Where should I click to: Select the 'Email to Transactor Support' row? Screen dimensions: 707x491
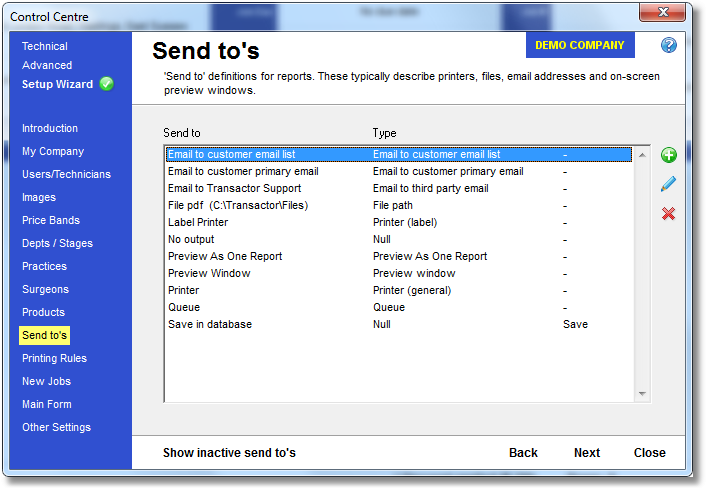tap(399, 188)
